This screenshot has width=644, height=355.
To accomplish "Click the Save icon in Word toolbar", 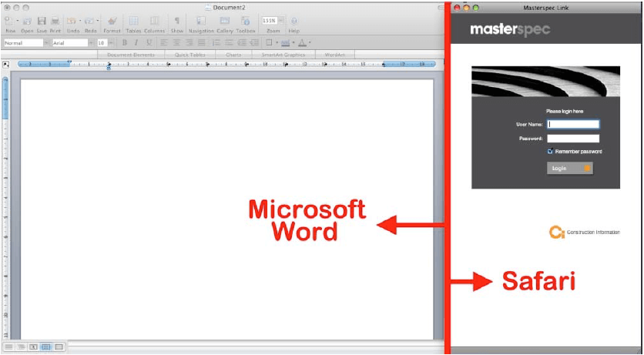I will pos(42,21).
